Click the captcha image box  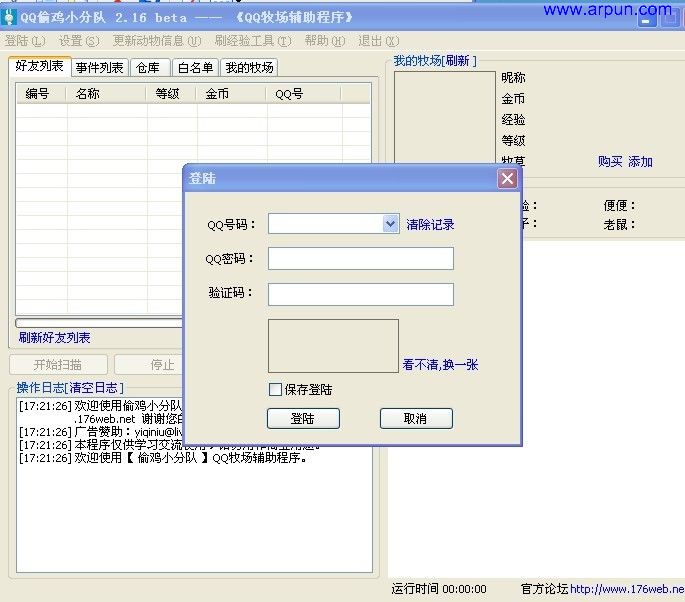click(x=333, y=346)
